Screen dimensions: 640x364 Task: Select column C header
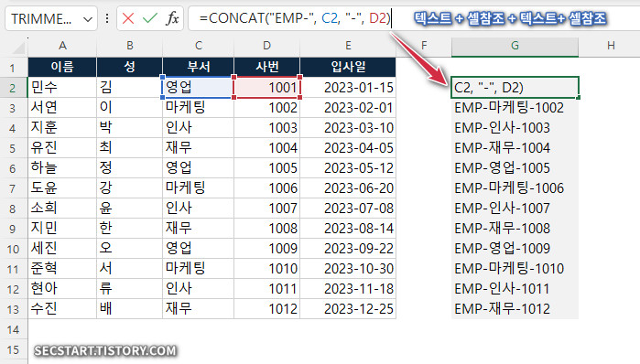199,46
